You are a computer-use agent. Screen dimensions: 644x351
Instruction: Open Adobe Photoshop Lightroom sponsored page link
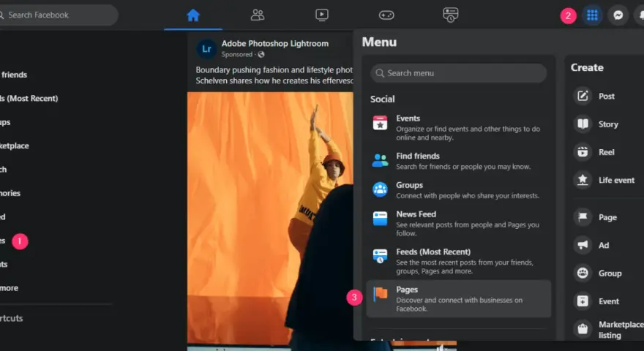coord(274,44)
